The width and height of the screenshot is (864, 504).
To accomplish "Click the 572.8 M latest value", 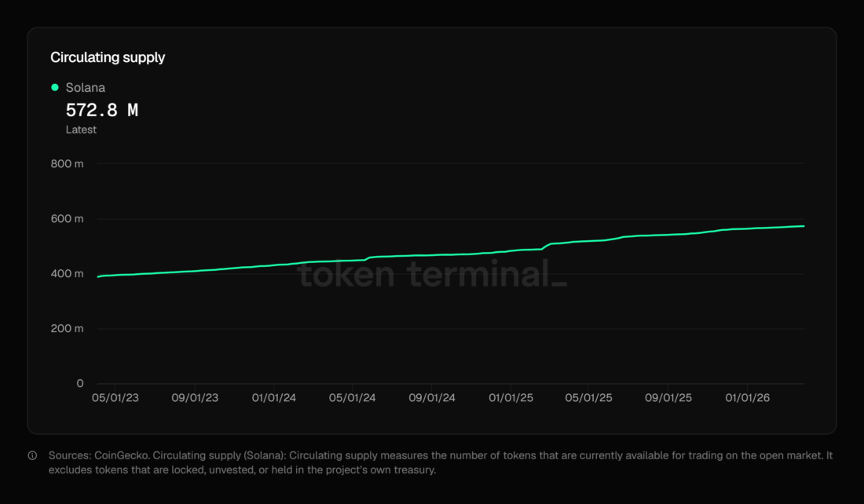I will [101, 111].
